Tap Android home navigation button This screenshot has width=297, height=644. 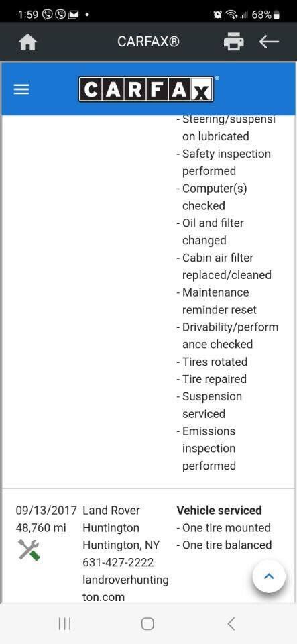[x=147, y=623]
